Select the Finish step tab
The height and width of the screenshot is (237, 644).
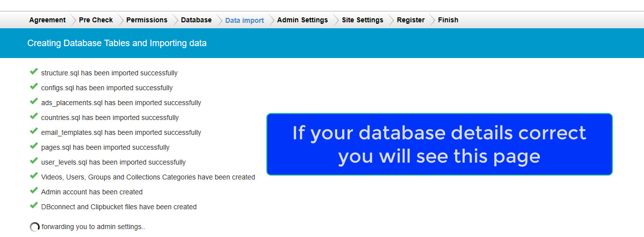pos(448,20)
